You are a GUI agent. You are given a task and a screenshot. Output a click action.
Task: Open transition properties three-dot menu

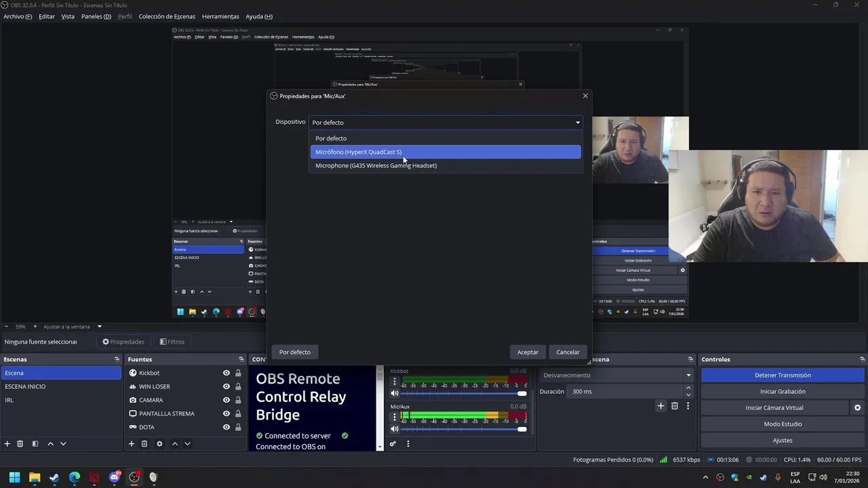click(x=688, y=406)
